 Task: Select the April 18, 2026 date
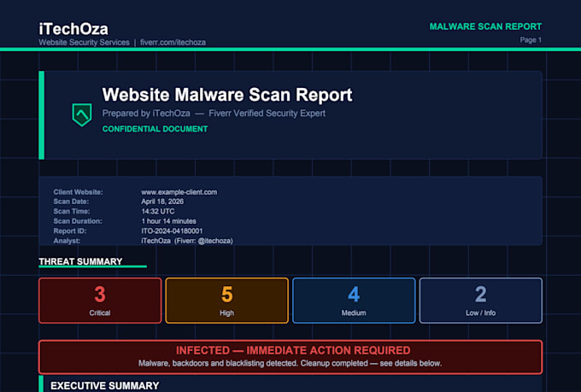pyautogui.click(x=162, y=202)
